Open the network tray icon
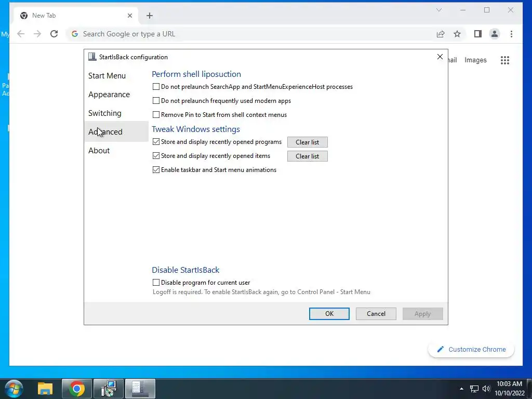532x399 pixels. 474,389
